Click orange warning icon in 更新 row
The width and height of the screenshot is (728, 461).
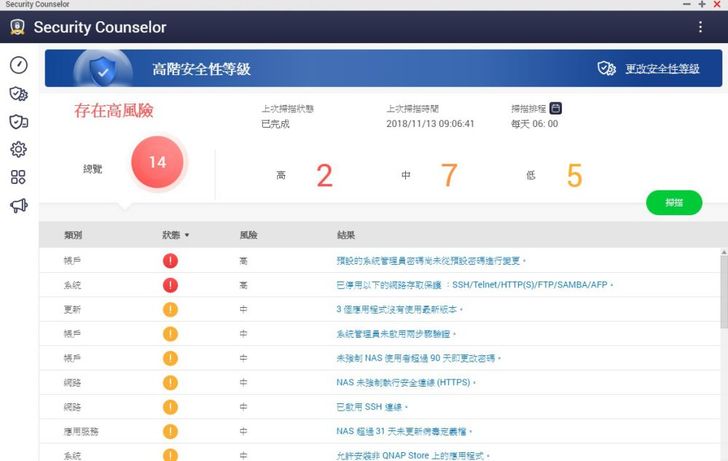coord(170,310)
